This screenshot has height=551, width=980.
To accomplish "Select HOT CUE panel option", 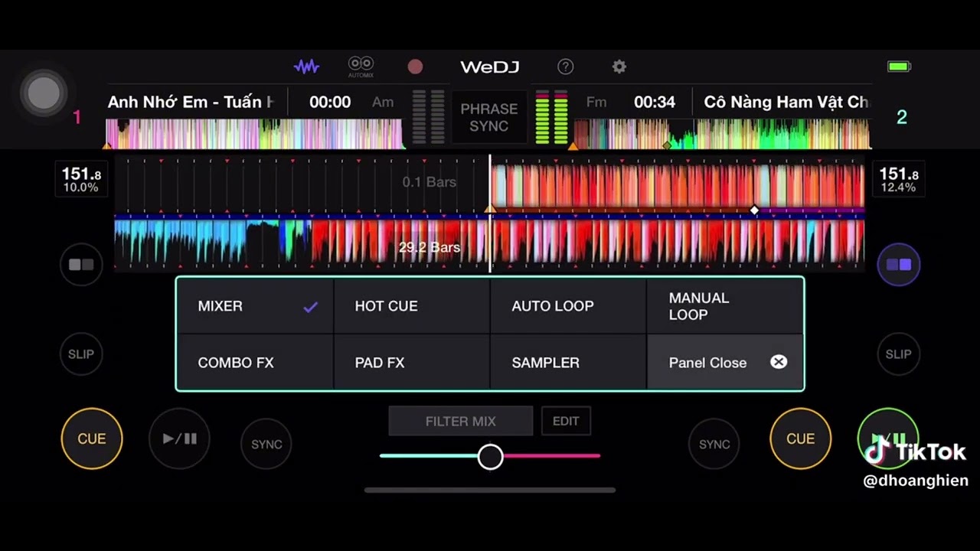I will 412,306.
